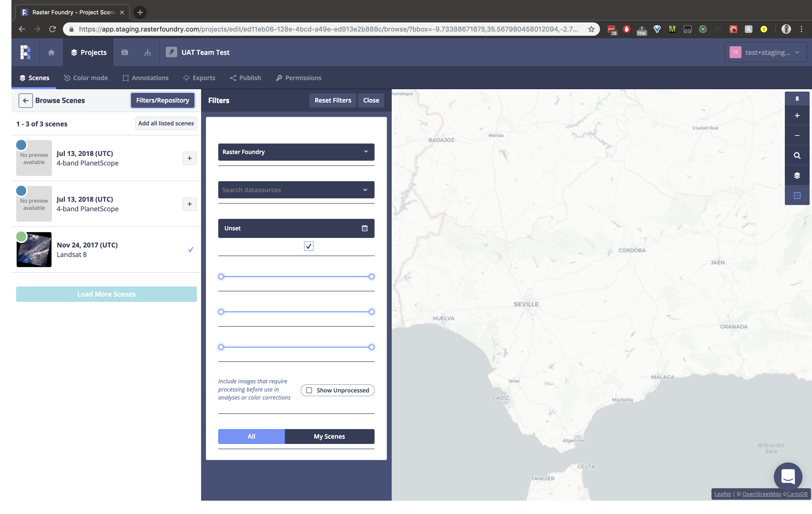Open the chat support bubble
The image size is (812, 514).
pyautogui.click(x=788, y=477)
